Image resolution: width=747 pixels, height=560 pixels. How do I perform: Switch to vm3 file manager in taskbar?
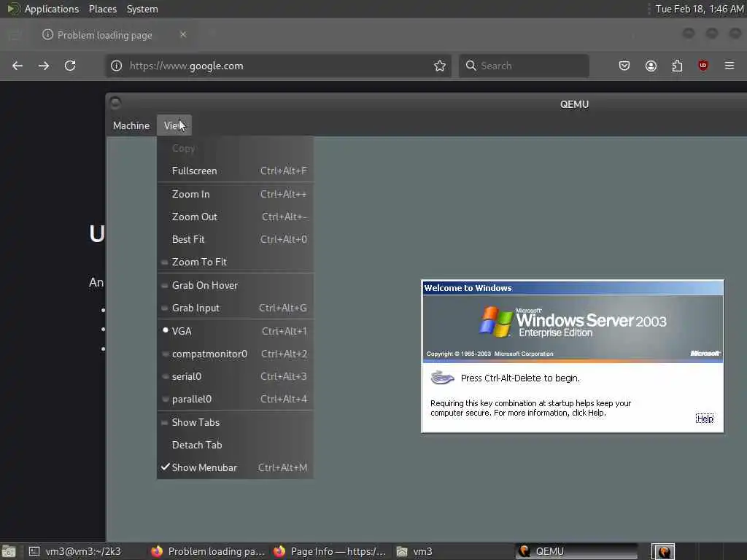(x=452, y=551)
